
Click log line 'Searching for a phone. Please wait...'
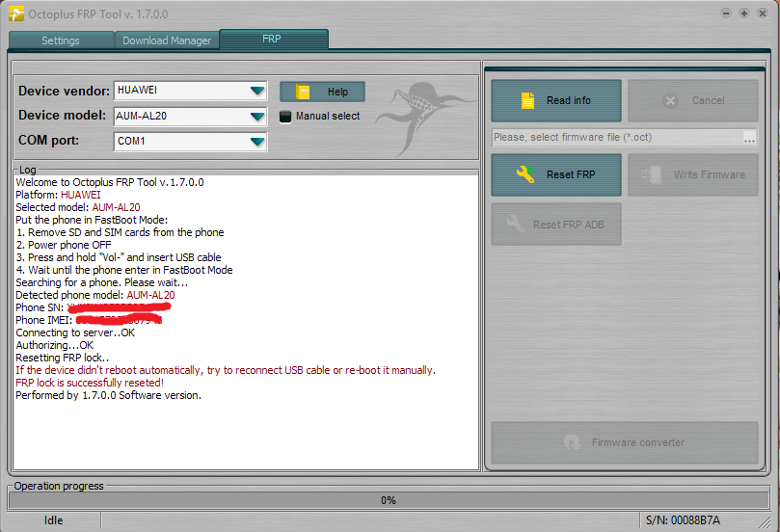(102, 282)
